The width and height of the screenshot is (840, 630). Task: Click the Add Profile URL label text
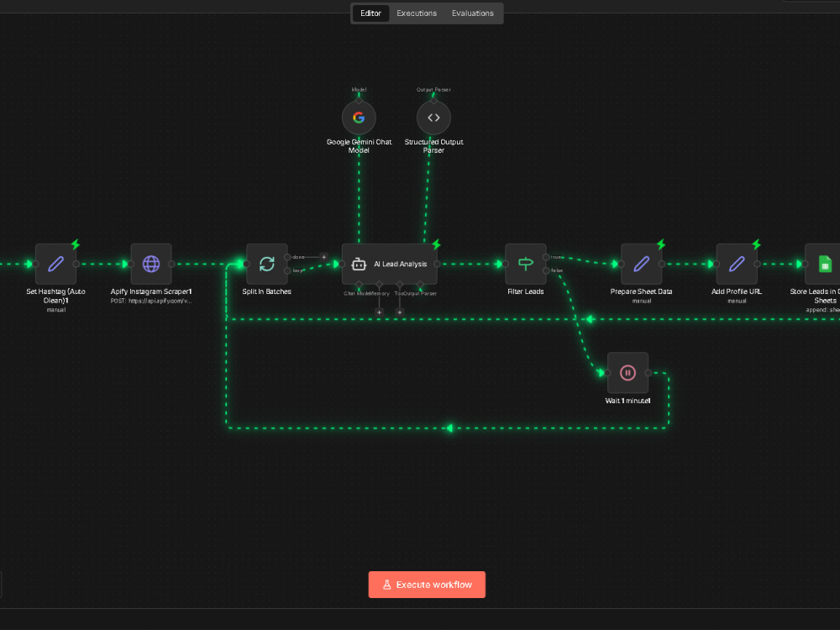[737, 291]
